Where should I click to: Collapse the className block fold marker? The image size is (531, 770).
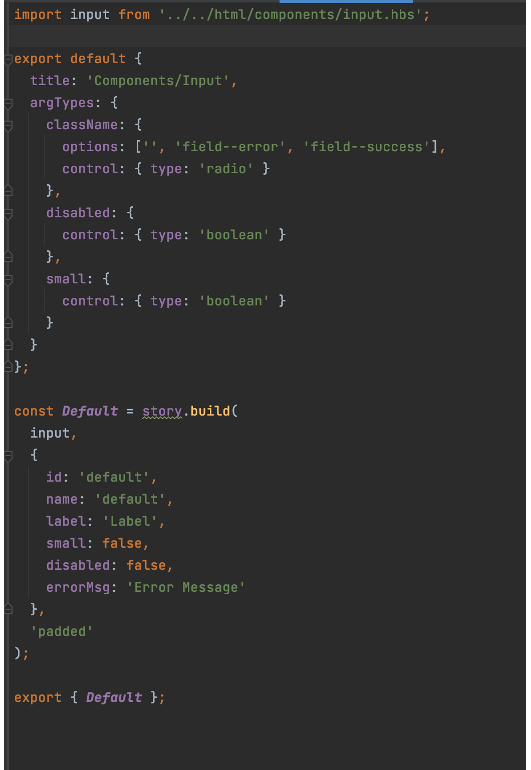tap(8, 126)
